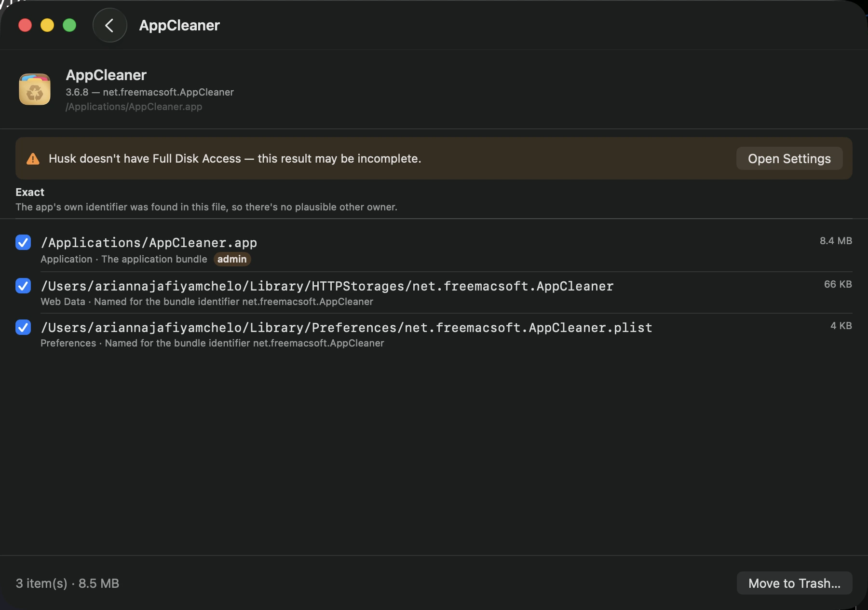This screenshot has height=610, width=868.
Task: Open Settings for Full Disk Access
Action: pyautogui.click(x=789, y=158)
